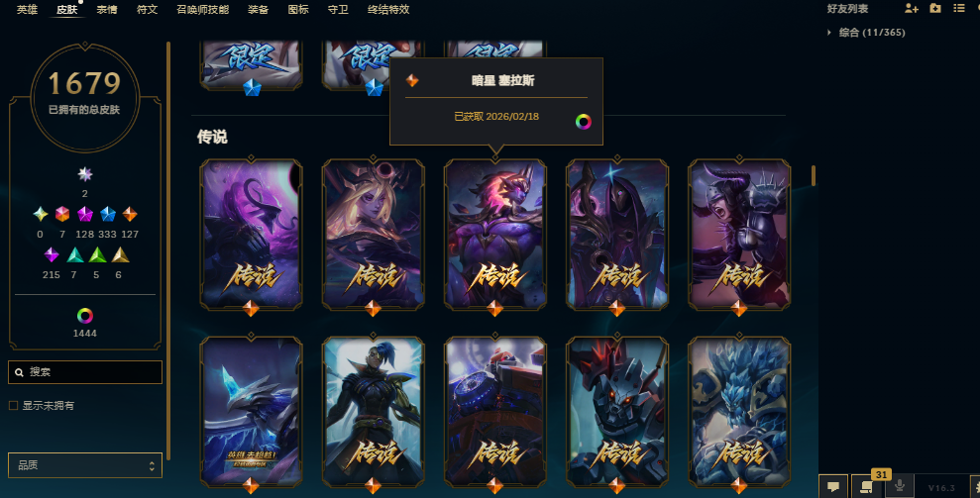Toggle the 显示未拥有 checkbox

[x=13, y=406]
